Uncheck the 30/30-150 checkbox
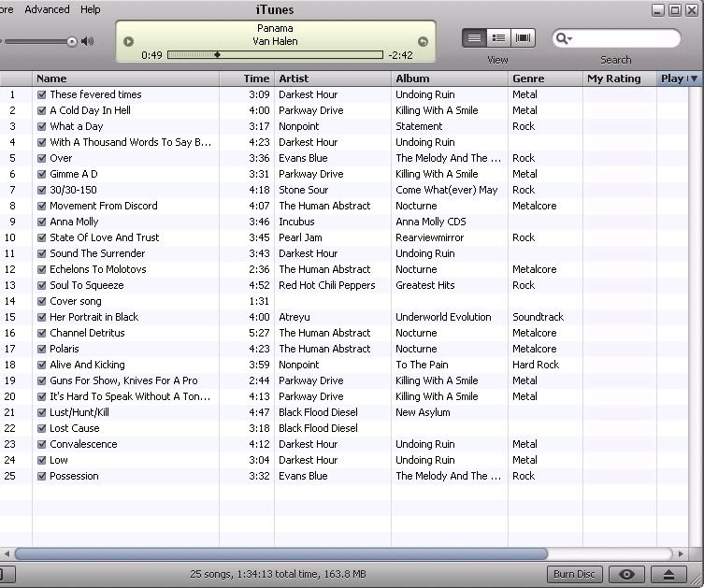 42,190
